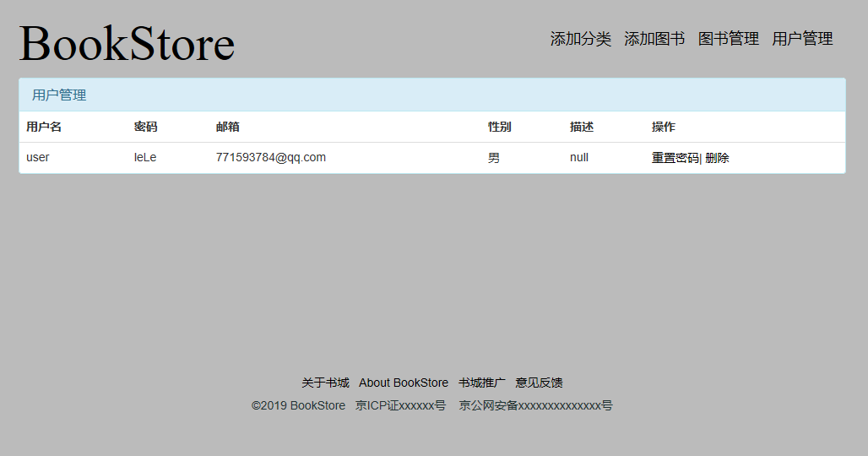The width and height of the screenshot is (868, 456).
Task: Open the 添加分类 menu item
Action: click(x=581, y=39)
